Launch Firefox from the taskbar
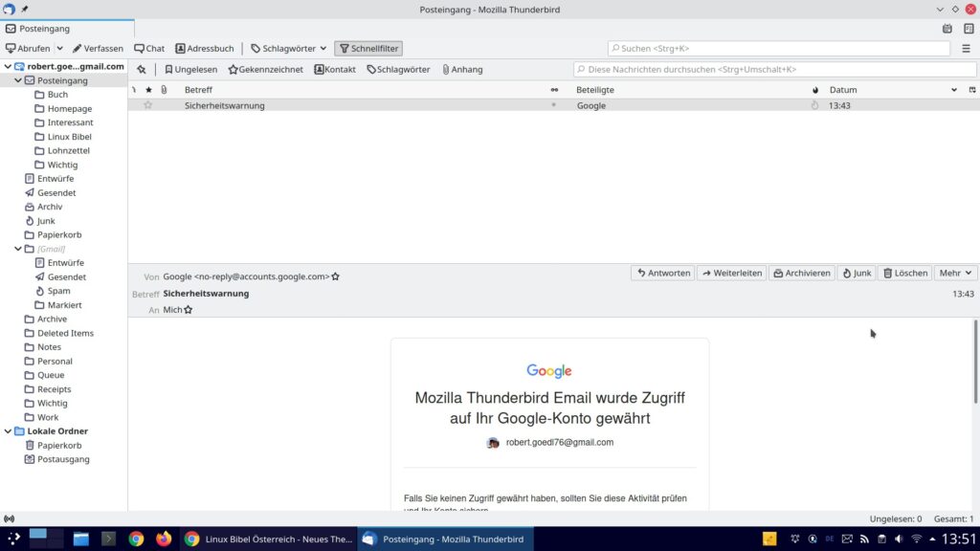Screen dimensions: 980x551 click(164, 539)
